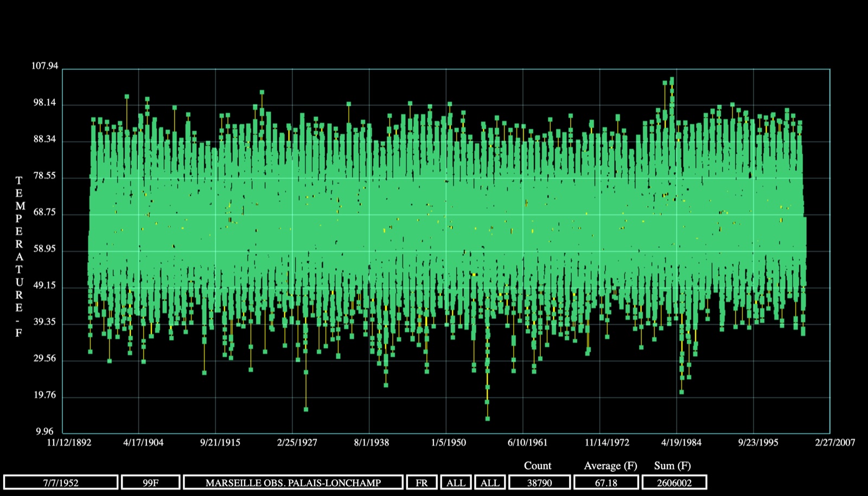Viewport: 868px width, 496px height.
Task: Click y-axis value 19.76
Action: point(44,395)
